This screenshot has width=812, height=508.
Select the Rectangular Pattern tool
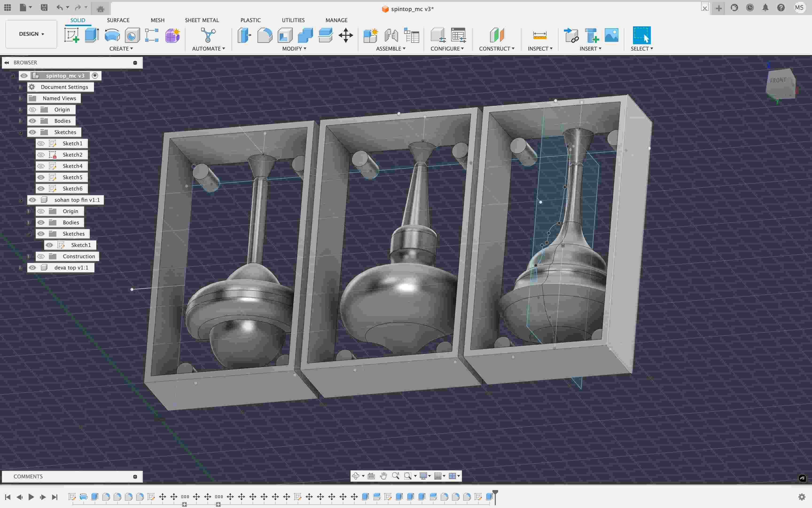coord(152,35)
